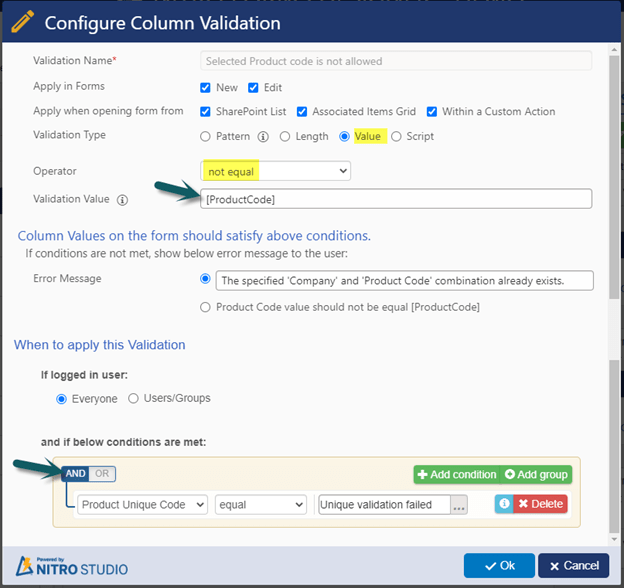This screenshot has height=588, width=624.
Task: Select the Script validation type
Action: [x=396, y=136]
